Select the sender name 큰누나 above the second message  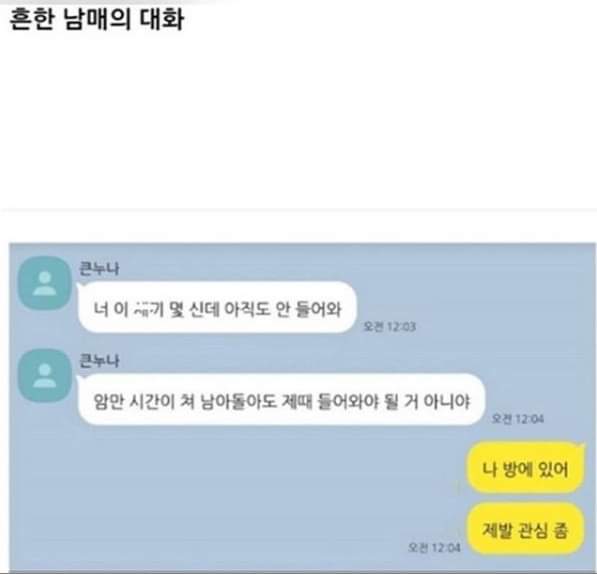pos(99,360)
